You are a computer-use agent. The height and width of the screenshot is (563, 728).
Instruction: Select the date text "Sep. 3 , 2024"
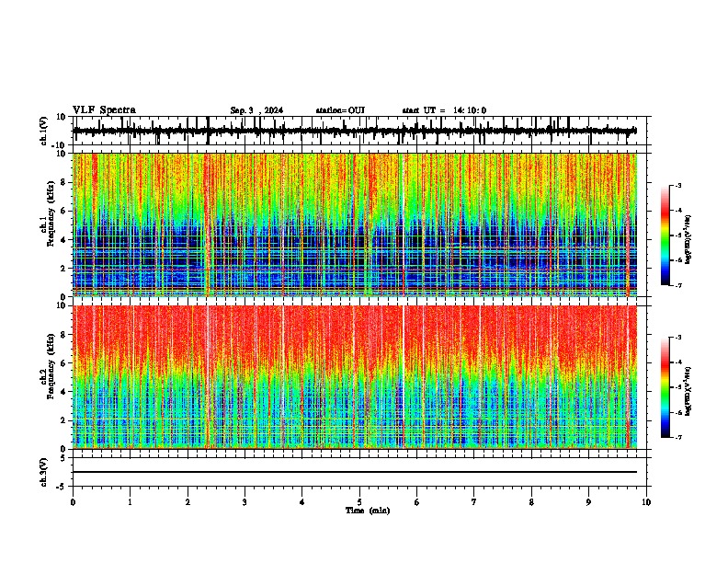point(256,110)
